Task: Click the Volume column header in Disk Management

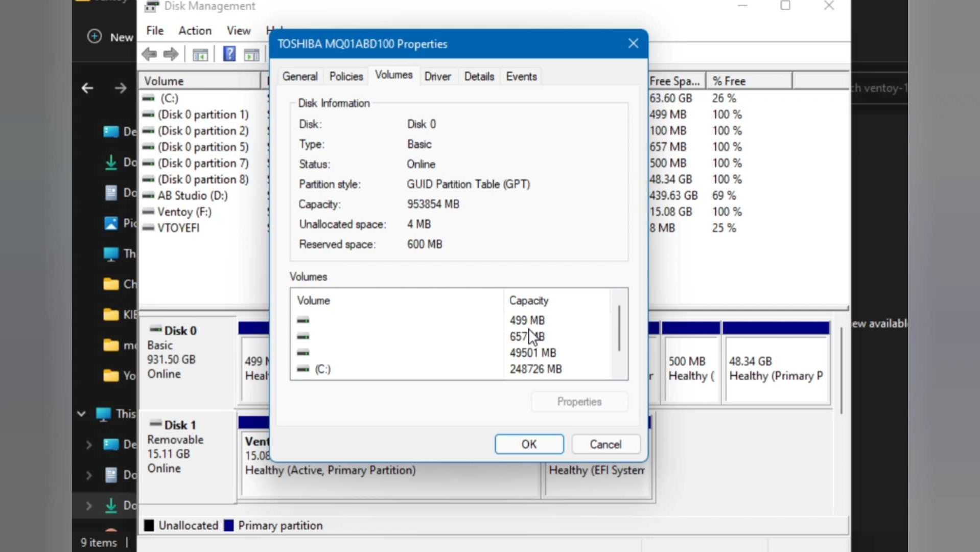Action: coord(200,81)
